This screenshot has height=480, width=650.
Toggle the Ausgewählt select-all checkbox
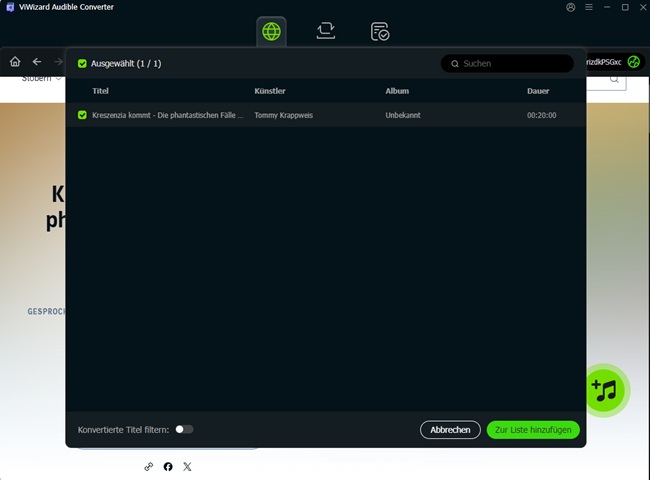(x=82, y=63)
